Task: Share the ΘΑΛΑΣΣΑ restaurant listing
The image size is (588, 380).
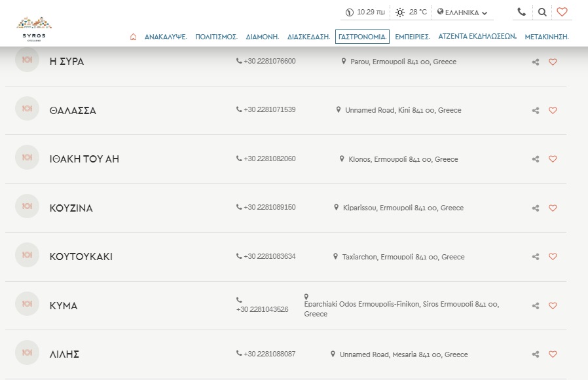Action: point(536,111)
